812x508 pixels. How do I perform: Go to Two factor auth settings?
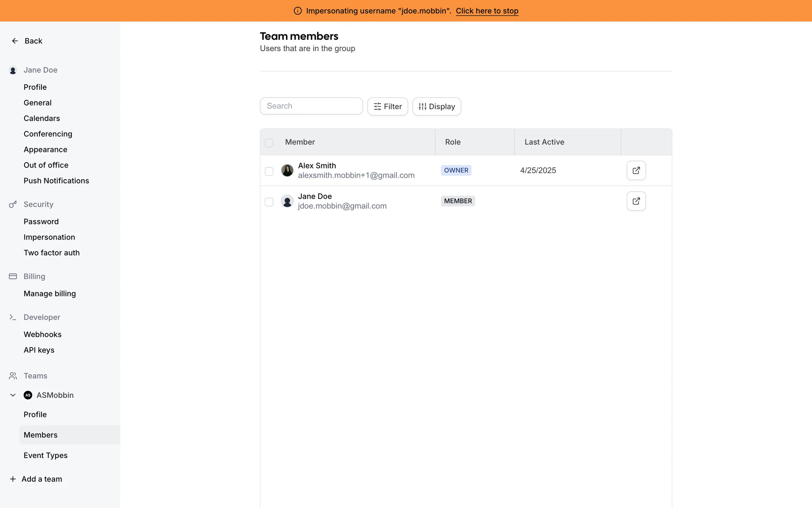52,253
